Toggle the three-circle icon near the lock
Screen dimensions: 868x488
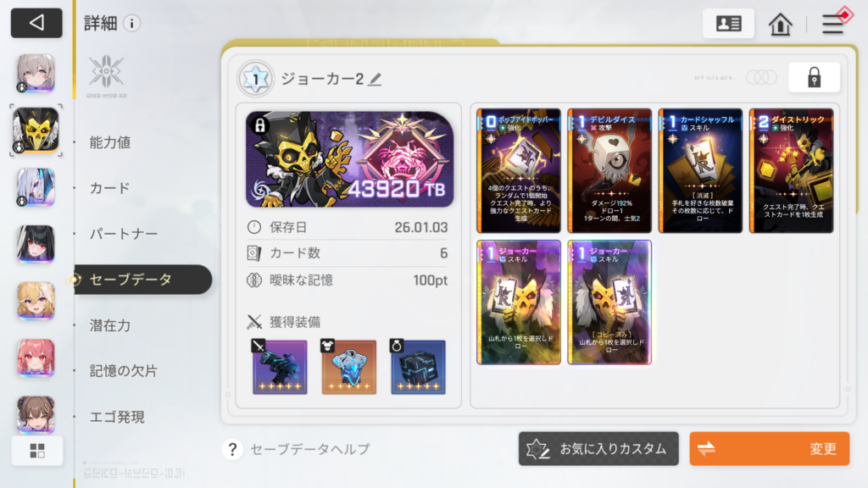click(761, 77)
